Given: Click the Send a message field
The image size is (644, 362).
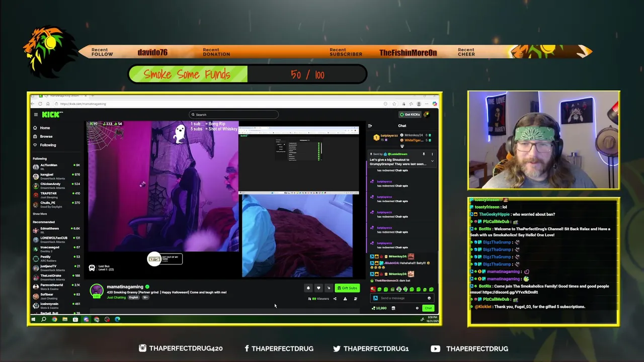Looking at the screenshot, I should tap(402, 298).
